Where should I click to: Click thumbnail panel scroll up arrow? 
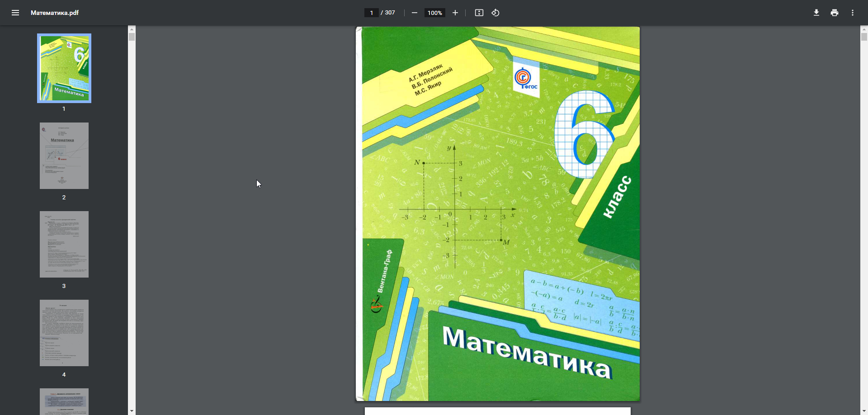coord(132,29)
